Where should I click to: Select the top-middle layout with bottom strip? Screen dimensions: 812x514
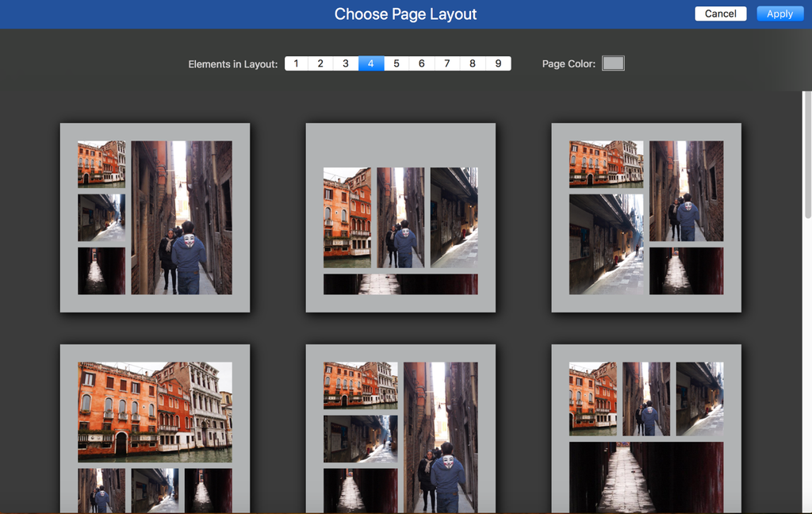400,217
